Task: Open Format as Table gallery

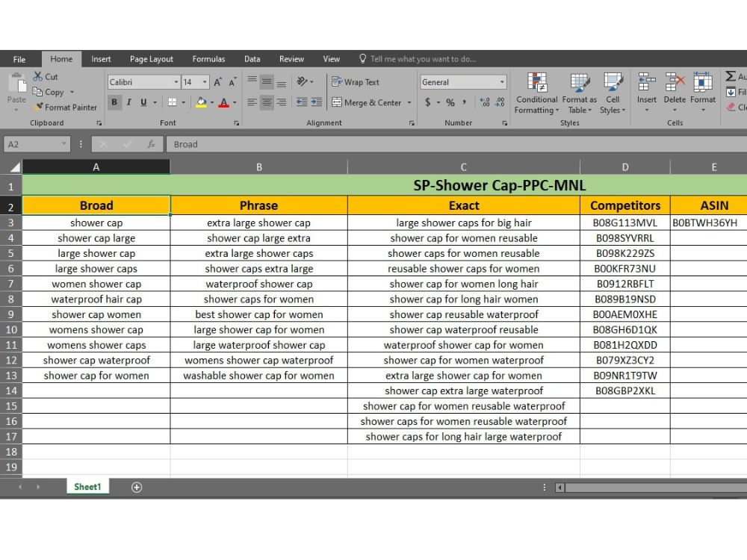Action: click(580, 93)
